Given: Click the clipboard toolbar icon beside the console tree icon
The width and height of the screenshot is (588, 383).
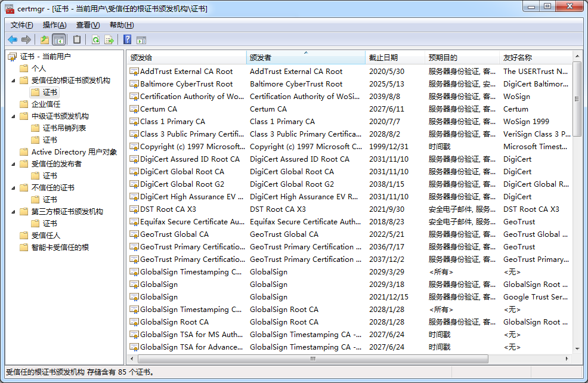Looking at the screenshot, I should pos(77,39).
